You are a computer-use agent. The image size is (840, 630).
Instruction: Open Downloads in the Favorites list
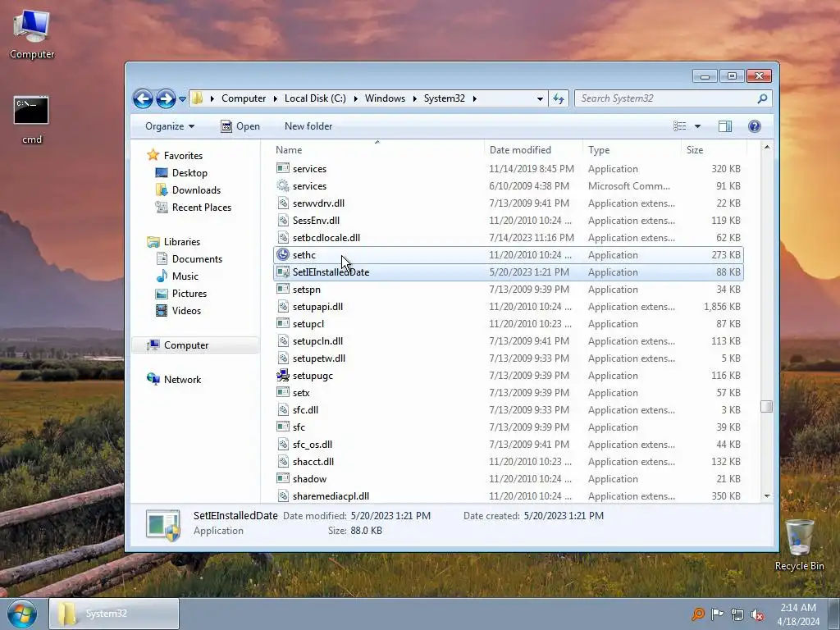pos(196,190)
